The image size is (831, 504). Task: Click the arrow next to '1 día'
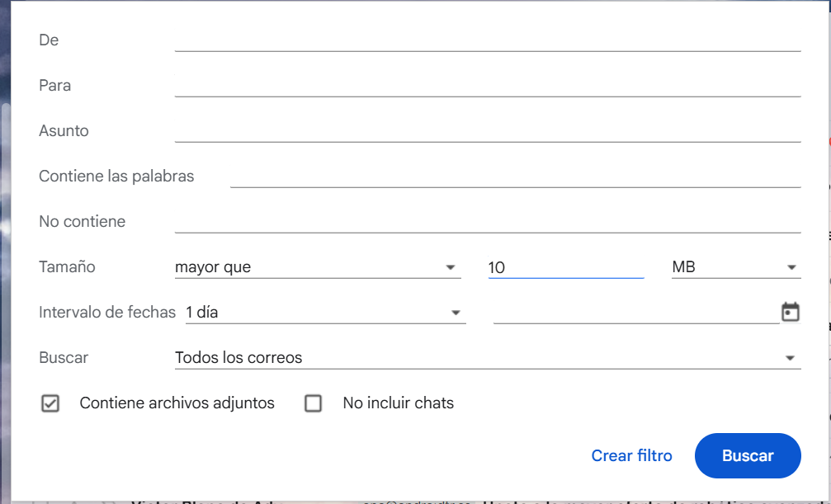click(455, 313)
